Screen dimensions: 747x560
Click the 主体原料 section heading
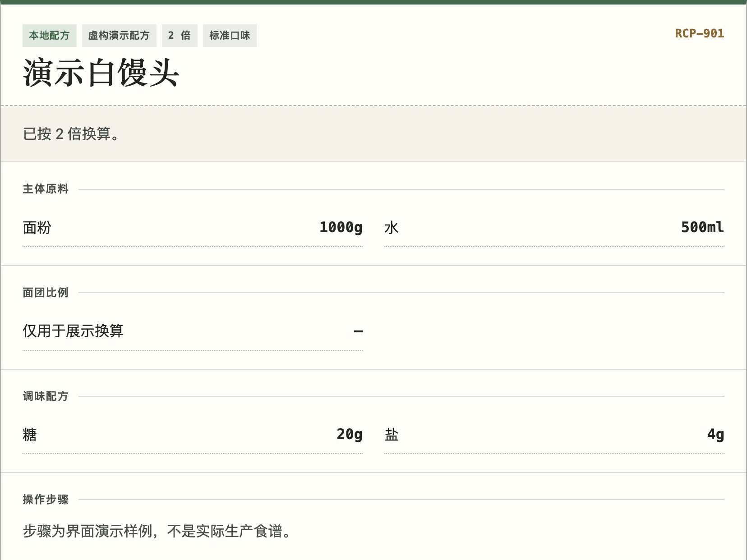click(46, 189)
